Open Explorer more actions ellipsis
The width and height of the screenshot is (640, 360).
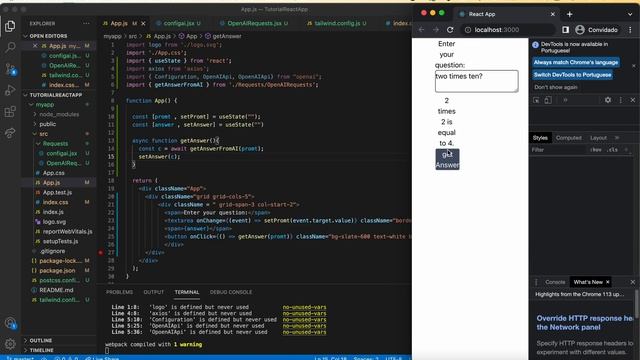[86, 24]
